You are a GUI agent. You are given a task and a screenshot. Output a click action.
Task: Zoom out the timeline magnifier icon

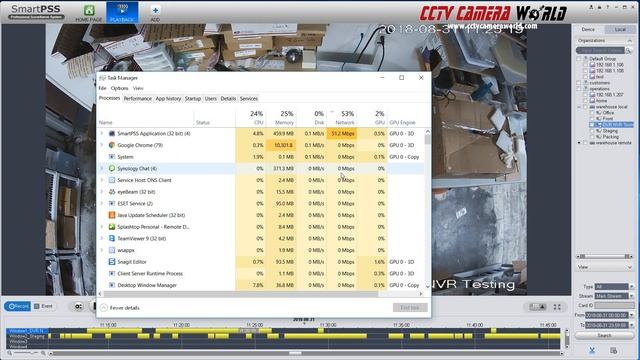(x=9, y=353)
